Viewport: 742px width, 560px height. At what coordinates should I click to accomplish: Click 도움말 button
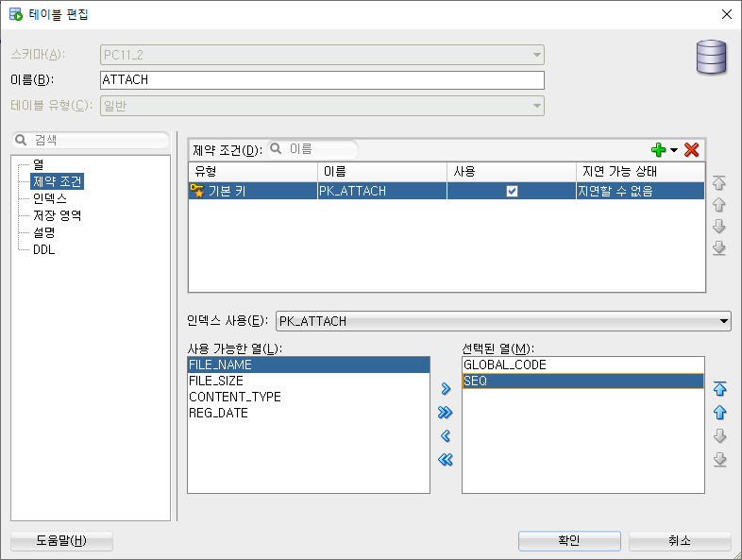click(x=61, y=540)
